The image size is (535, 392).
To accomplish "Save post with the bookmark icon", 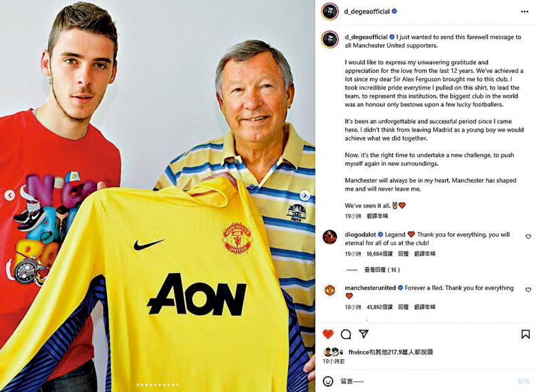I will pyautogui.click(x=526, y=334).
